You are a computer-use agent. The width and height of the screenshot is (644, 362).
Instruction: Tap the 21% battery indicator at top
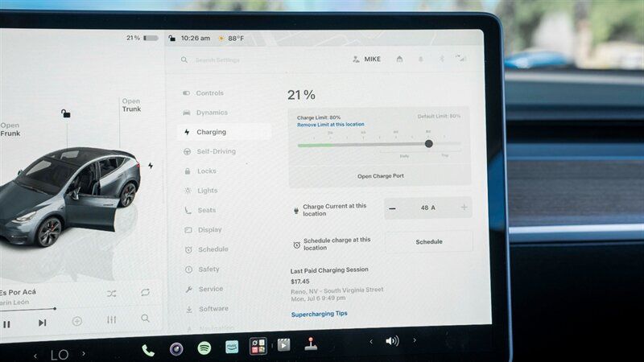[142, 38]
